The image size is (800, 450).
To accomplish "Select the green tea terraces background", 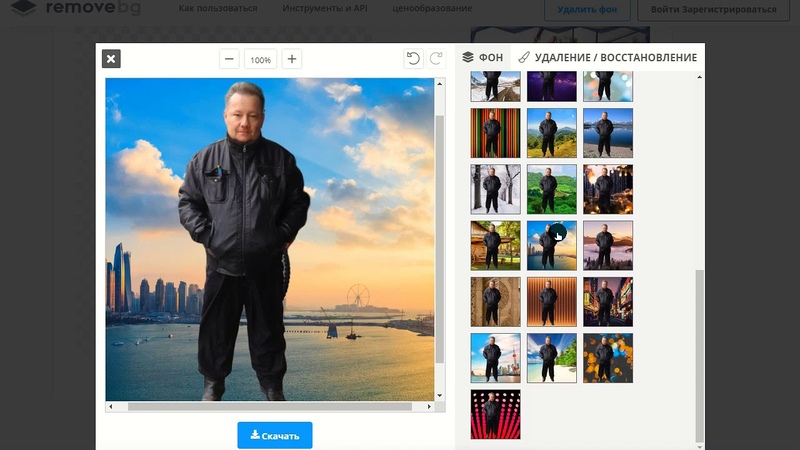I will (552, 189).
